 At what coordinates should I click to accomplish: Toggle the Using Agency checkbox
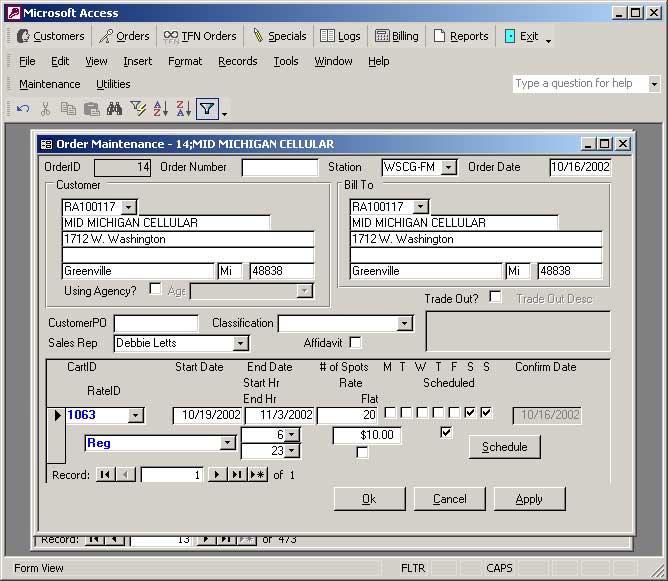tap(155, 289)
